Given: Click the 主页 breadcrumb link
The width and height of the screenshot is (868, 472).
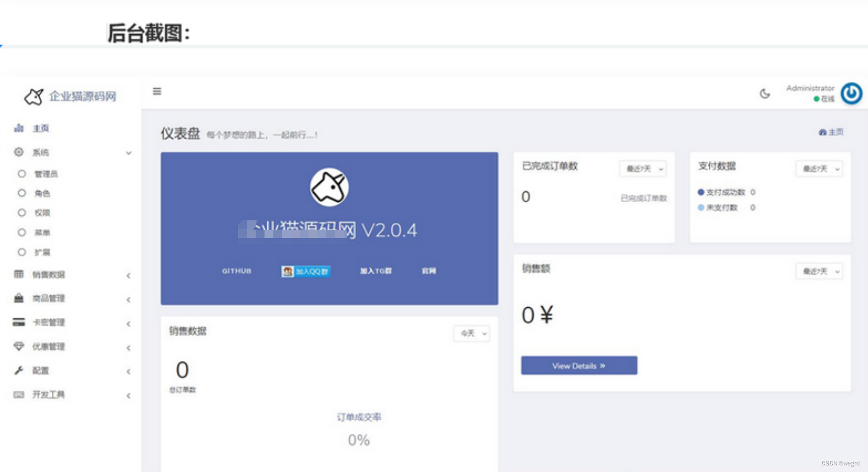Looking at the screenshot, I should [x=831, y=132].
